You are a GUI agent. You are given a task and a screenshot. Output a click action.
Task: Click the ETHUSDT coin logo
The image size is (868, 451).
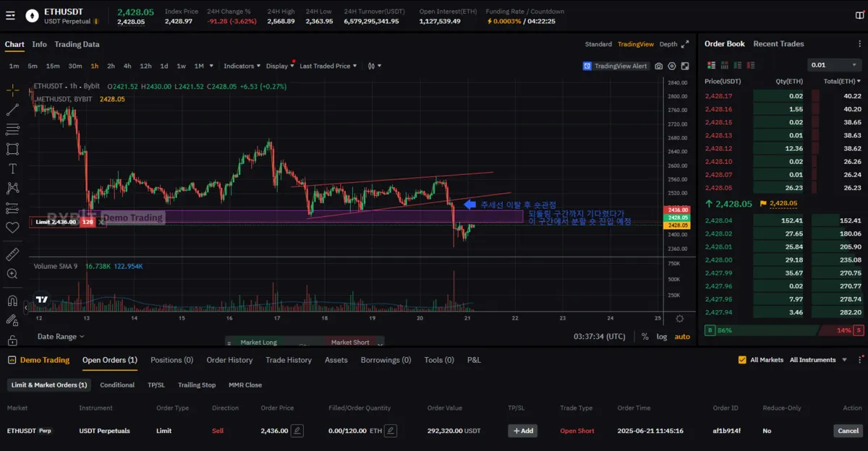pyautogui.click(x=32, y=16)
